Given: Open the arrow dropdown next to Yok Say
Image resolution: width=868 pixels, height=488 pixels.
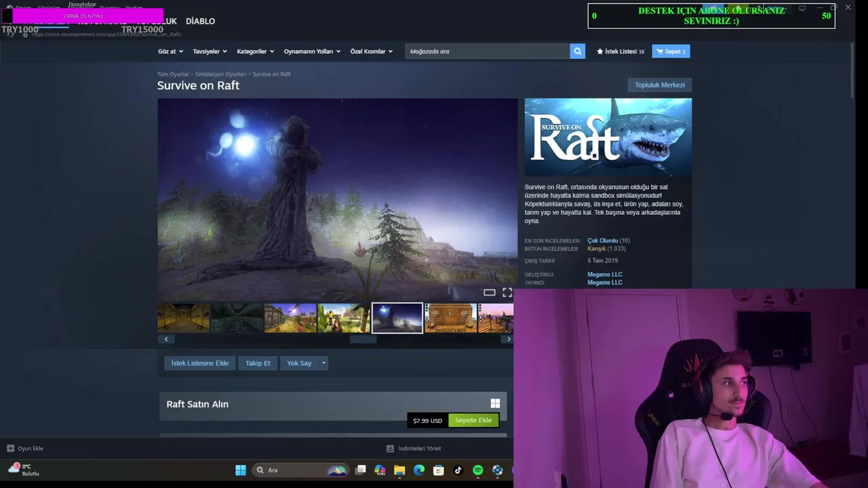Looking at the screenshot, I should point(323,363).
